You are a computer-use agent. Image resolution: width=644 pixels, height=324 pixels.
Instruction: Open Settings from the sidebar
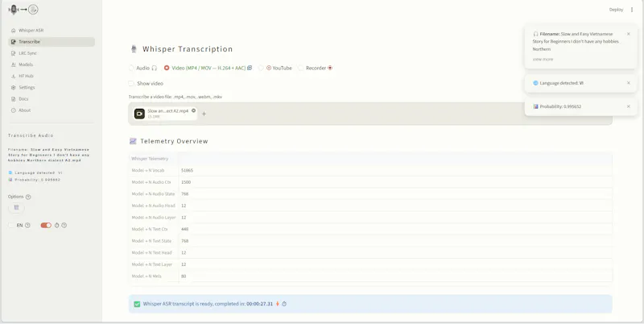(x=27, y=88)
